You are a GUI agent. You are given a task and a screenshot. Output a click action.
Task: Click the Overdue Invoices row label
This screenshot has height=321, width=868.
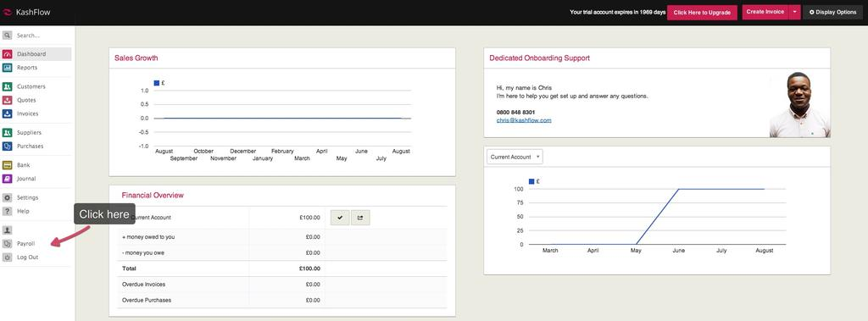[x=143, y=285]
